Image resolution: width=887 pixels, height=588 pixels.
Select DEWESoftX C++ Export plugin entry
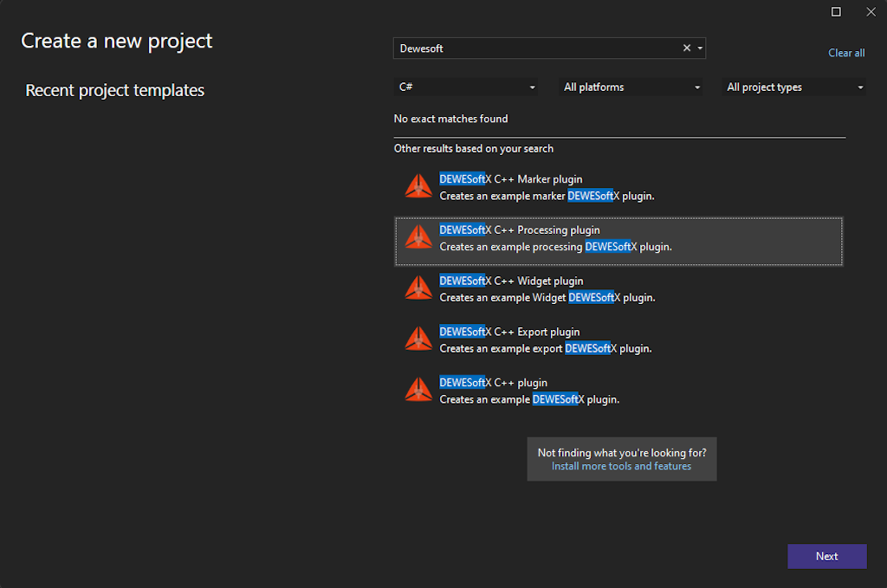(x=618, y=340)
